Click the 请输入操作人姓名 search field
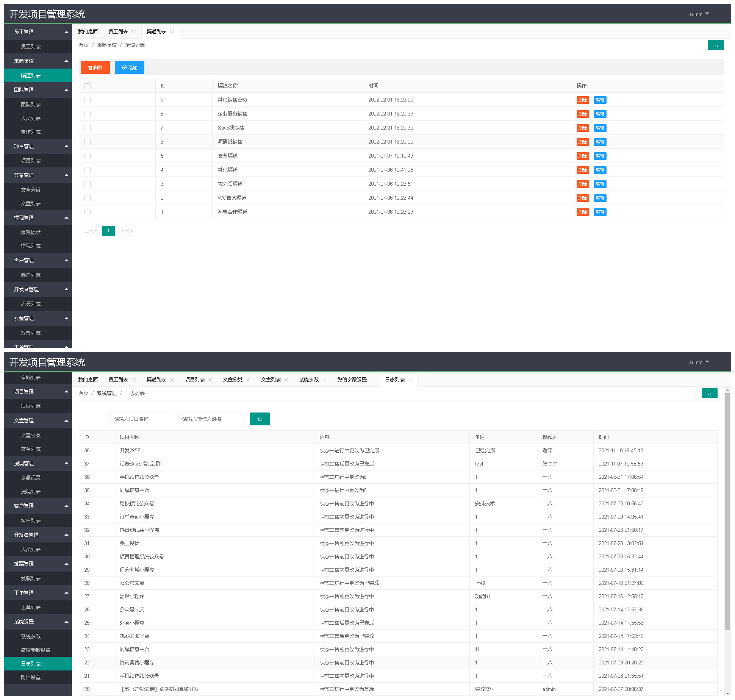 pos(211,419)
